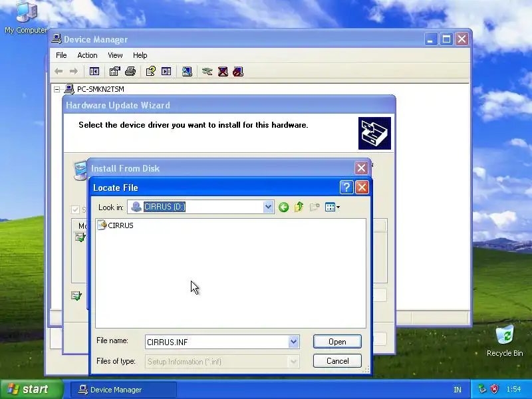This screenshot has width=532, height=399.
Task: Open the Help menu in Device Manager
Action: pos(140,55)
